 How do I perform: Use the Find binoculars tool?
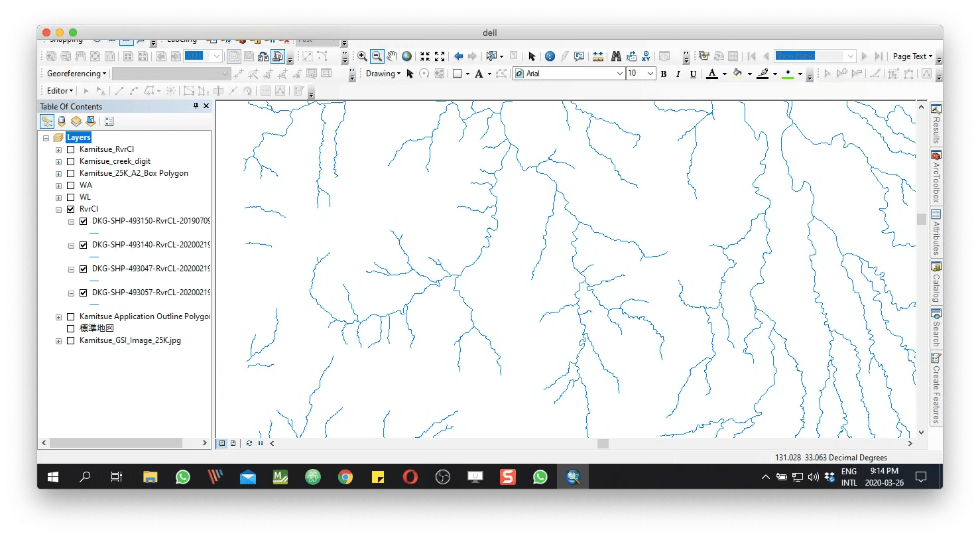click(615, 56)
